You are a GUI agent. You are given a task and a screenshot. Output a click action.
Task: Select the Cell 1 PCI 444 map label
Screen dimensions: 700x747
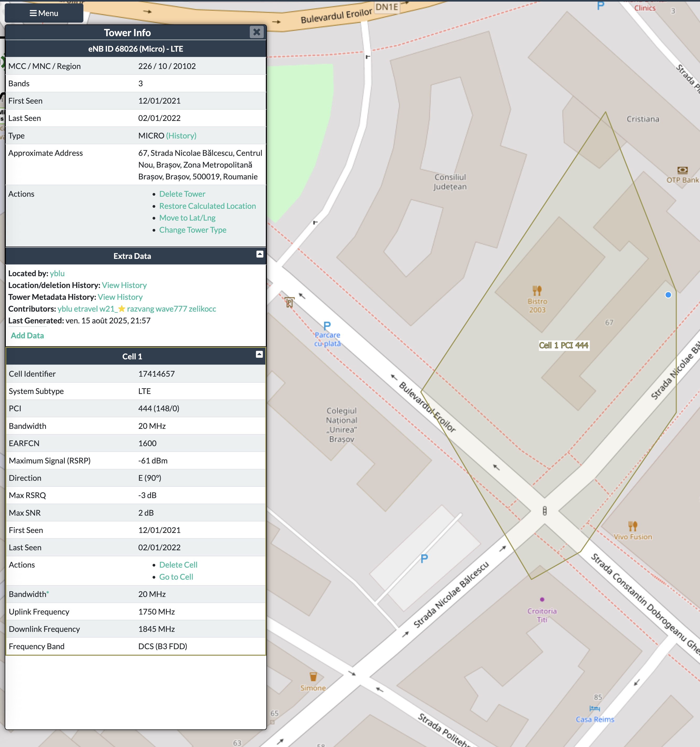click(x=563, y=345)
